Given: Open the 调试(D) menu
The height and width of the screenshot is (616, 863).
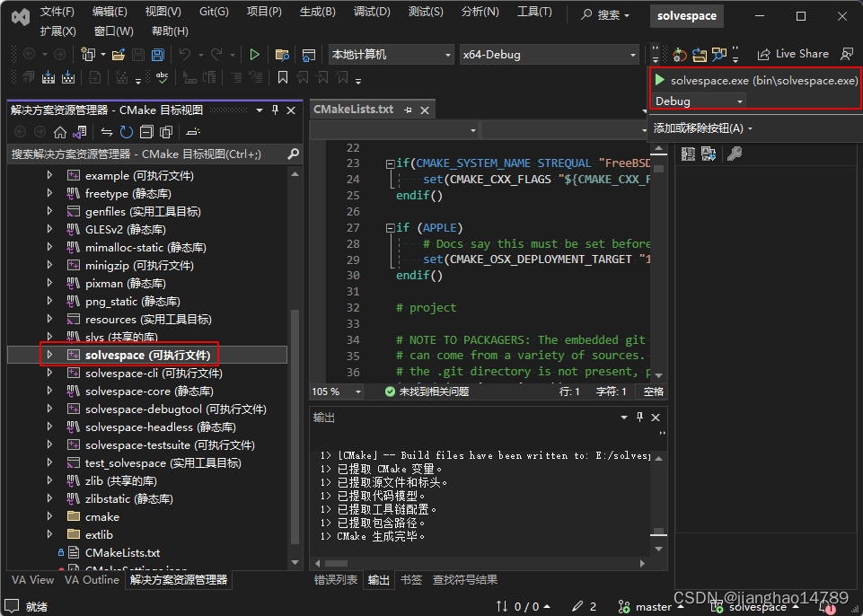Looking at the screenshot, I should pyautogui.click(x=372, y=12).
